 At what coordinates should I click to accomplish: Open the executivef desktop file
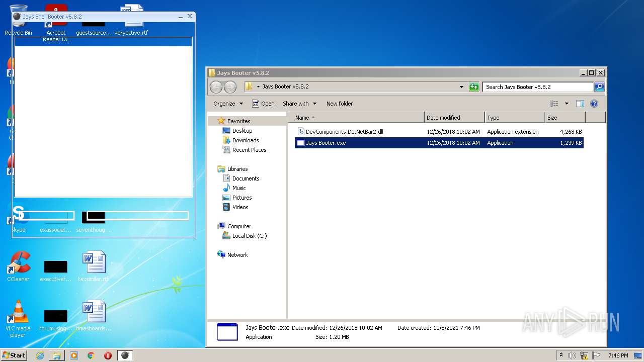click(x=55, y=270)
